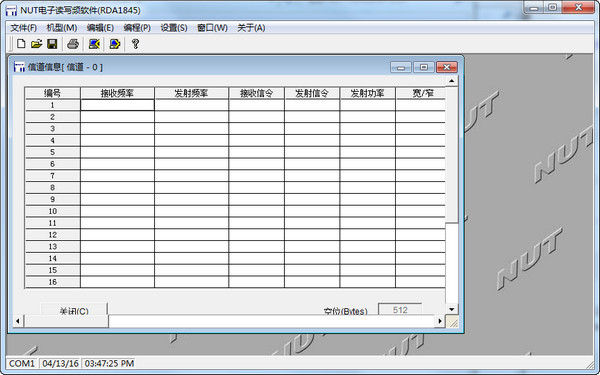Click the 发射功率 column header
Image resolution: width=600 pixels, height=375 pixels.
367,93
